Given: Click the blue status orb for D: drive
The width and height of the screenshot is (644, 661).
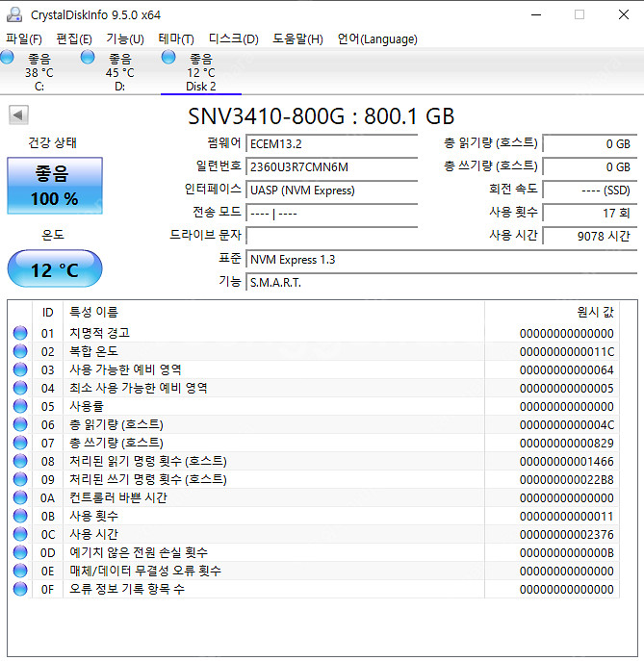Looking at the screenshot, I should [88, 57].
